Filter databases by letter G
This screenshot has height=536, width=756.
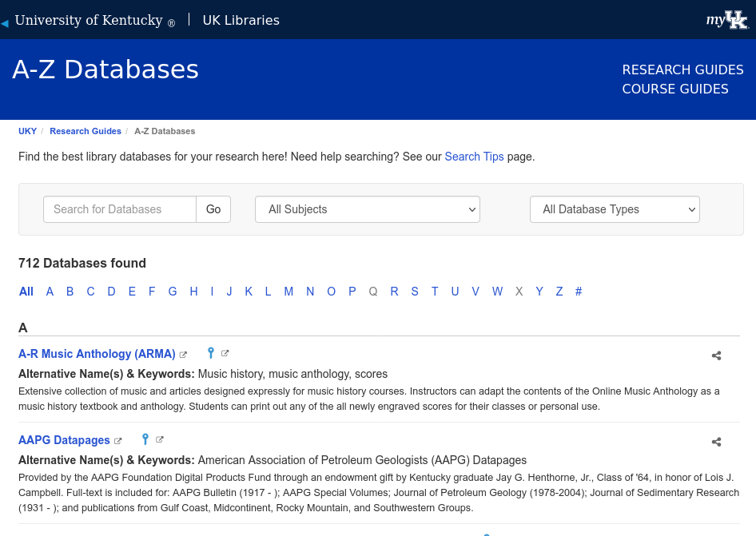pos(173,292)
